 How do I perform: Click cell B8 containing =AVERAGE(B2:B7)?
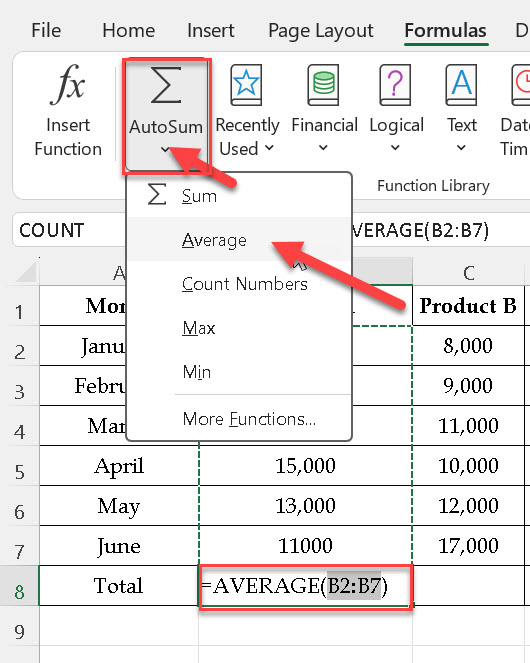pos(305,586)
